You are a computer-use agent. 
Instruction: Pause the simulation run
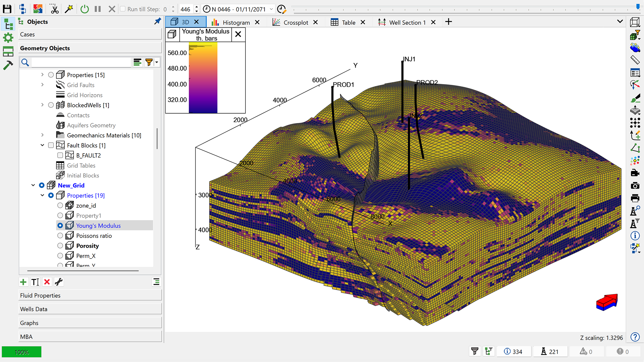click(x=98, y=9)
